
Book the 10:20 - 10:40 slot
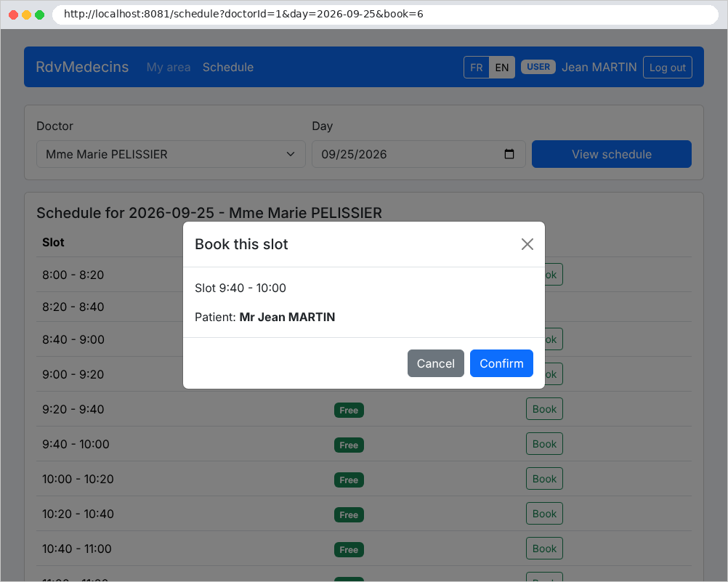(x=544, y=514)
